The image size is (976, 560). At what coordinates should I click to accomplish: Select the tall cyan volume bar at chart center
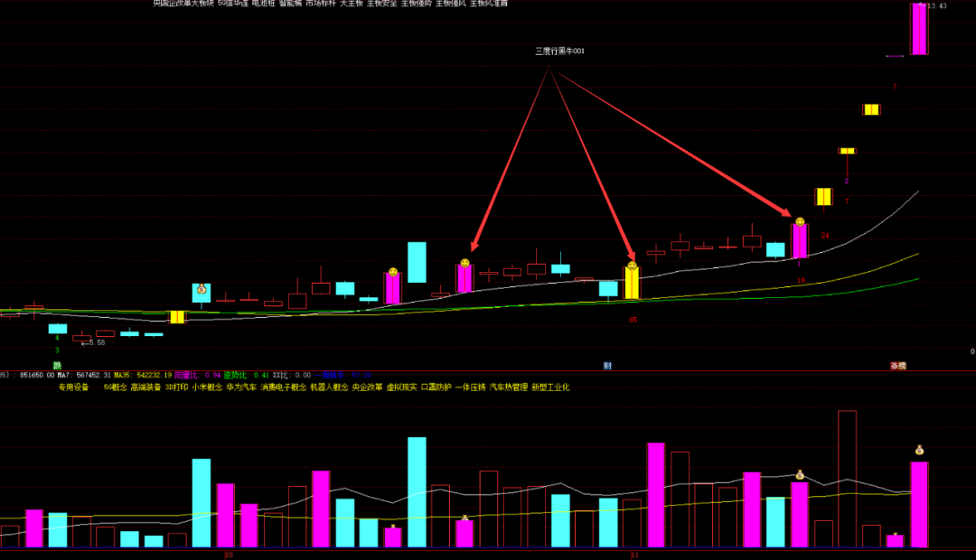pos(417,492)
